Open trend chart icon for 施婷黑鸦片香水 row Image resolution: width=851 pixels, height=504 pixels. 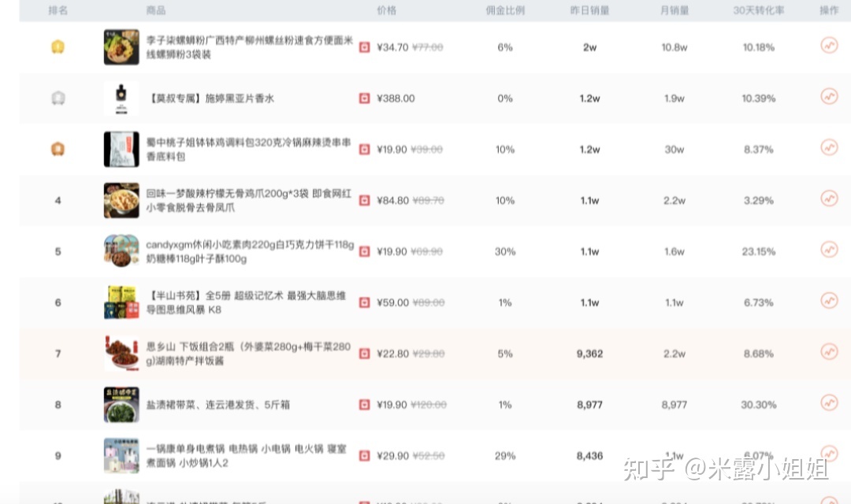pyautogui.click(x=829, y=97)
